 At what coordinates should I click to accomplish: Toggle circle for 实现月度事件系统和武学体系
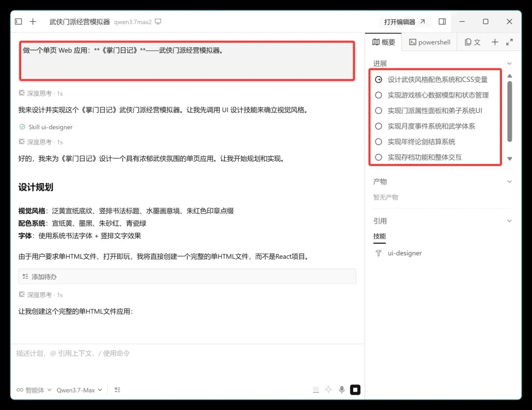point(379,126)
